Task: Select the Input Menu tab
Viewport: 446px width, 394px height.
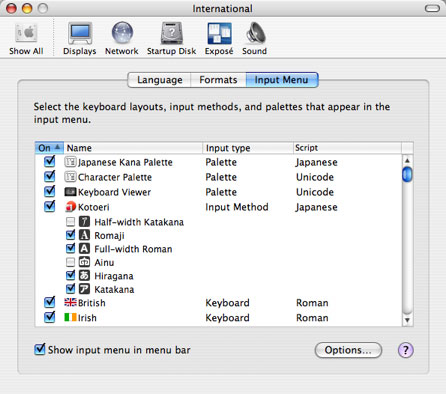Action: coord(282,80)
